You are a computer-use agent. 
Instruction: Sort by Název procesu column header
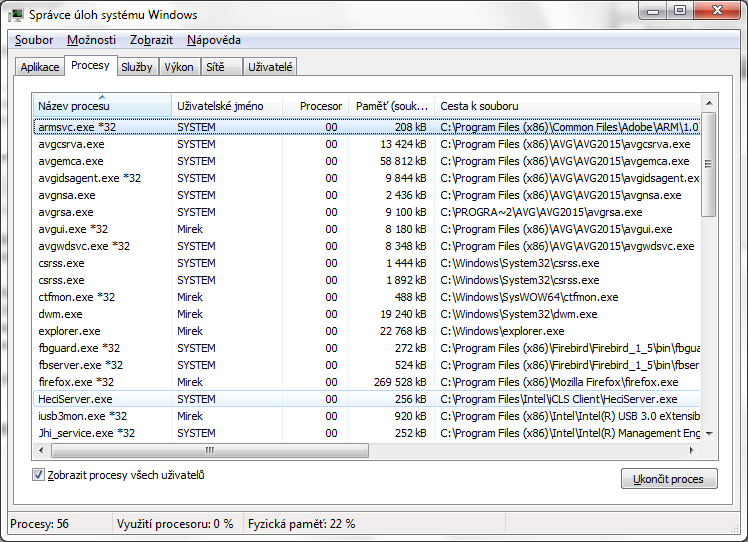click(x=102, y=105)
